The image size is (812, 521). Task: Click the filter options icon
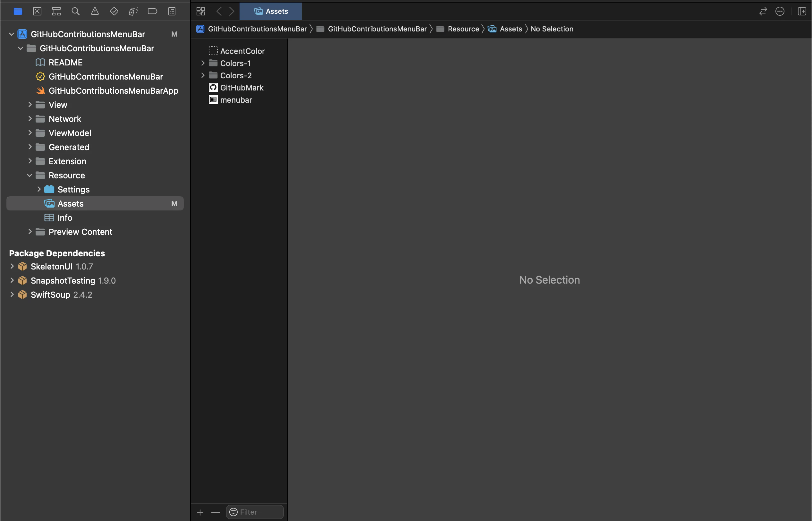(x=233, y=512)
